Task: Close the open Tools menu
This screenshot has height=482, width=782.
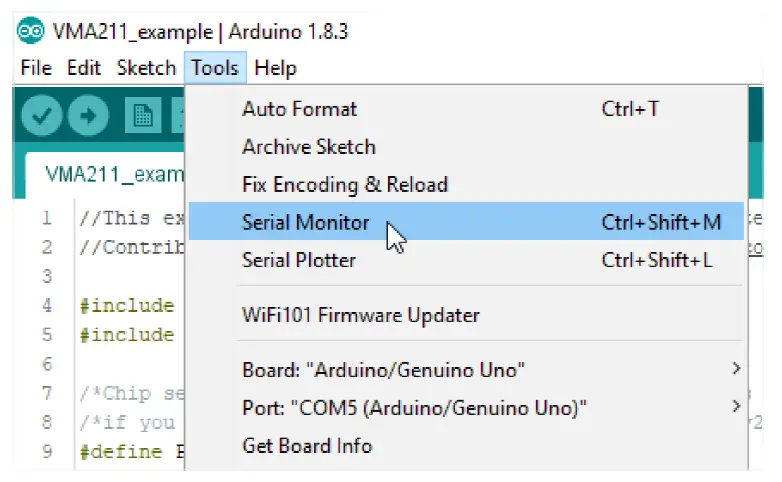Action: (x=215, y=68)
